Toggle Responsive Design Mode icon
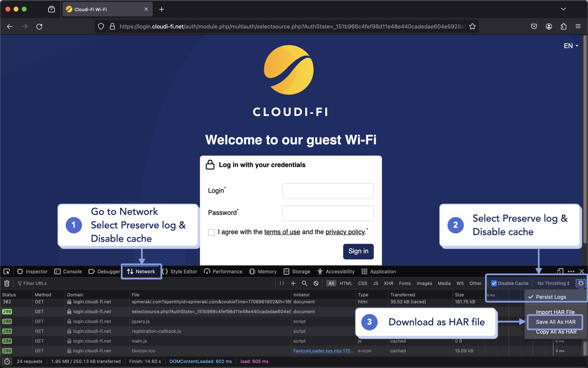588x368 pixels. click(x=560, y=271)
